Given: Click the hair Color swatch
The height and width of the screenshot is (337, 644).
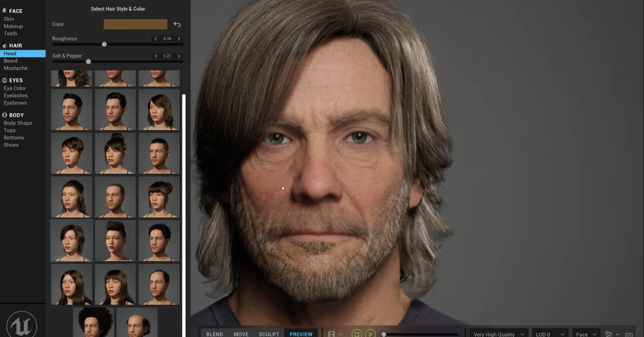Looking at the screenshot, I should pyautogui.click(x=135, y=24).
